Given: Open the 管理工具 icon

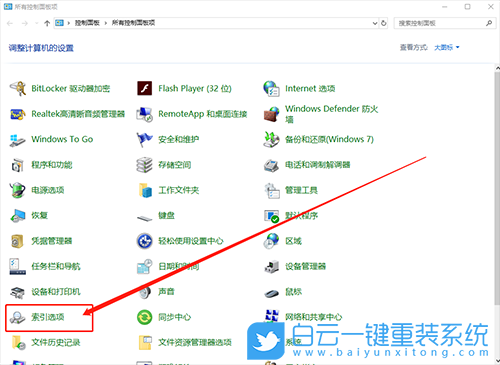Looking at the screenshot, I should (271, 190).
